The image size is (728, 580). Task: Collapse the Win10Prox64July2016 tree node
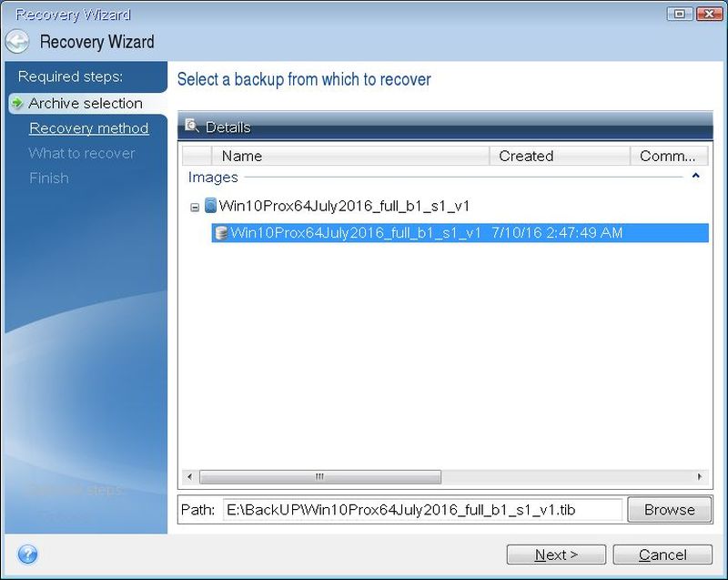point(195,207)
